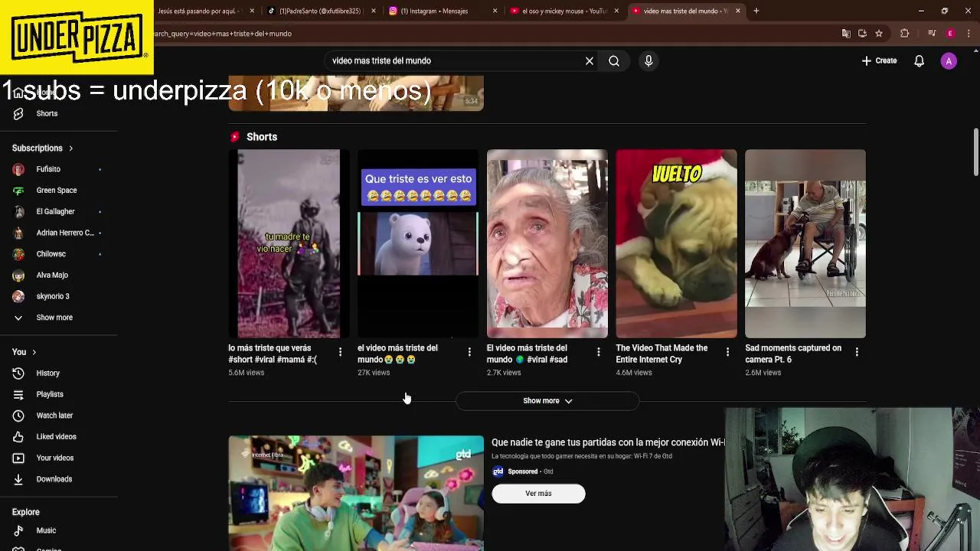The height and width of the screenshot is (551, 980).
Task: Open Watch later in the sidebar
Action: click(54, 416)
